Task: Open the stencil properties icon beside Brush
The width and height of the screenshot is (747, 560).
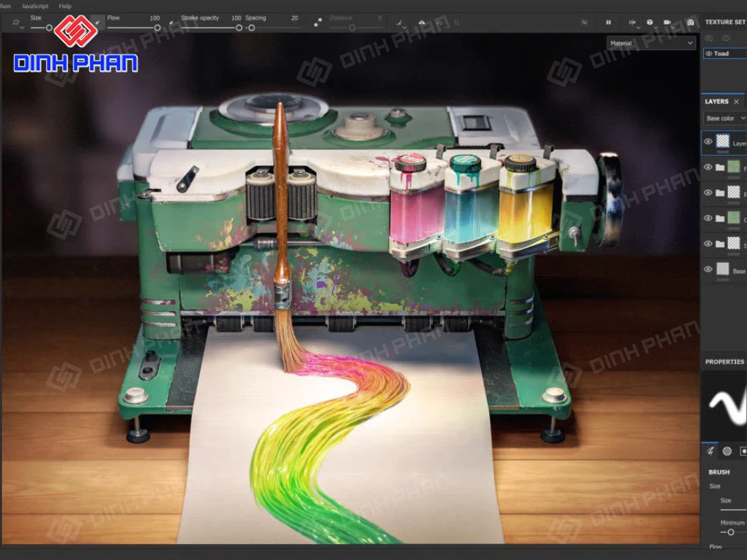Action: 727,452
